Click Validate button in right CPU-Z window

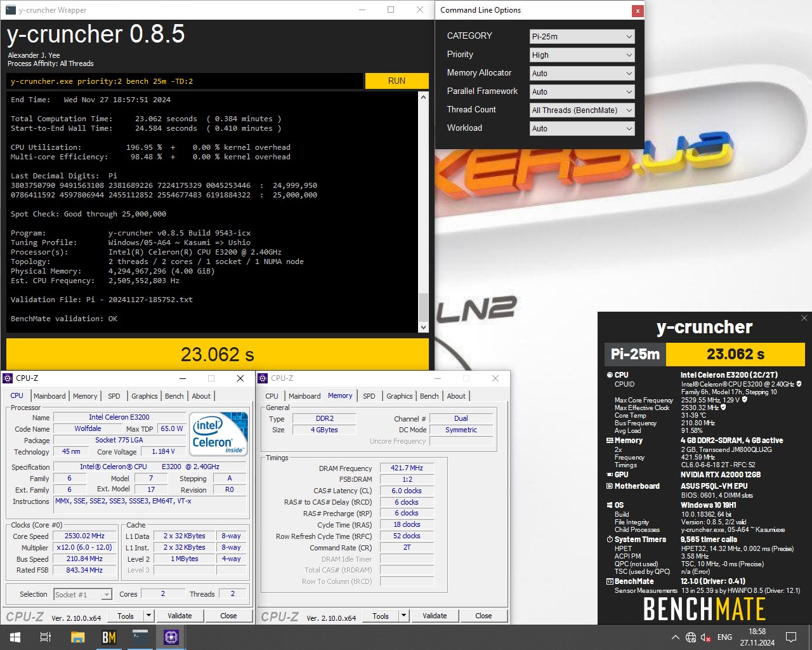point(435,616)
